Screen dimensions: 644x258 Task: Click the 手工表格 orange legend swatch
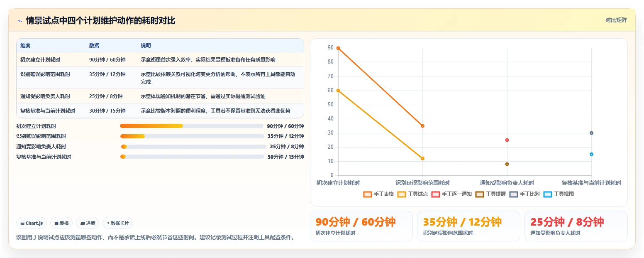click(368, 194)
